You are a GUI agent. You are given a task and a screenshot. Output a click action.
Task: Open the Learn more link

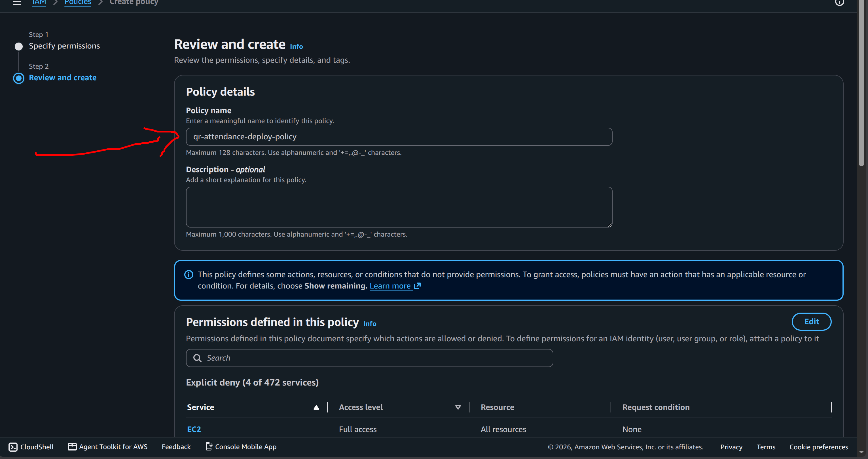click(390, 286)
